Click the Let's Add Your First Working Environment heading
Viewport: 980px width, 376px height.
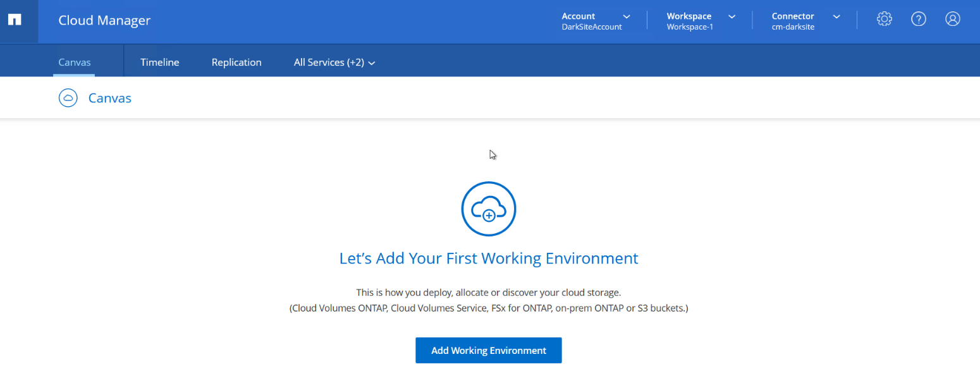489,258
